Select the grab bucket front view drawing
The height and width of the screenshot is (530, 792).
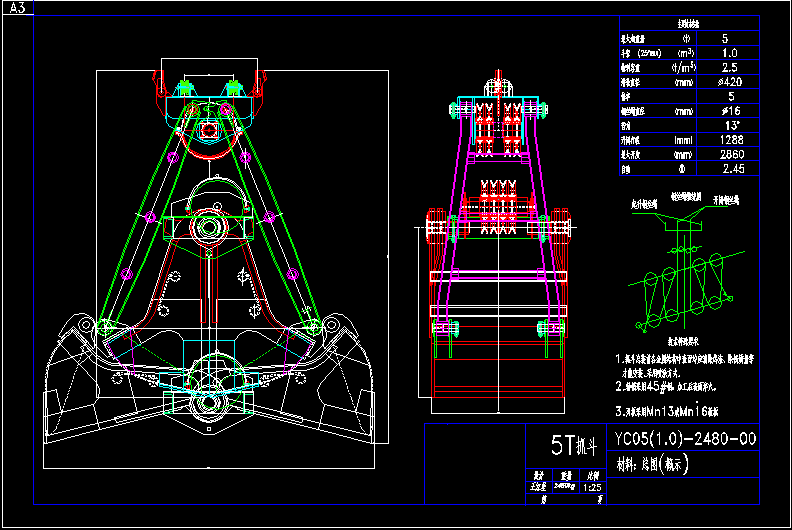point(210,263)
